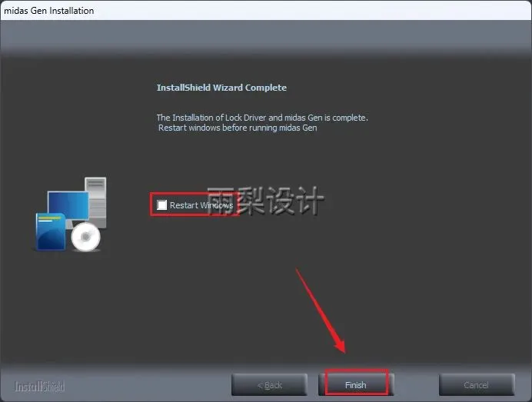
Task: Tick the Restart Windows checkbox
Action: coord(162,205)
